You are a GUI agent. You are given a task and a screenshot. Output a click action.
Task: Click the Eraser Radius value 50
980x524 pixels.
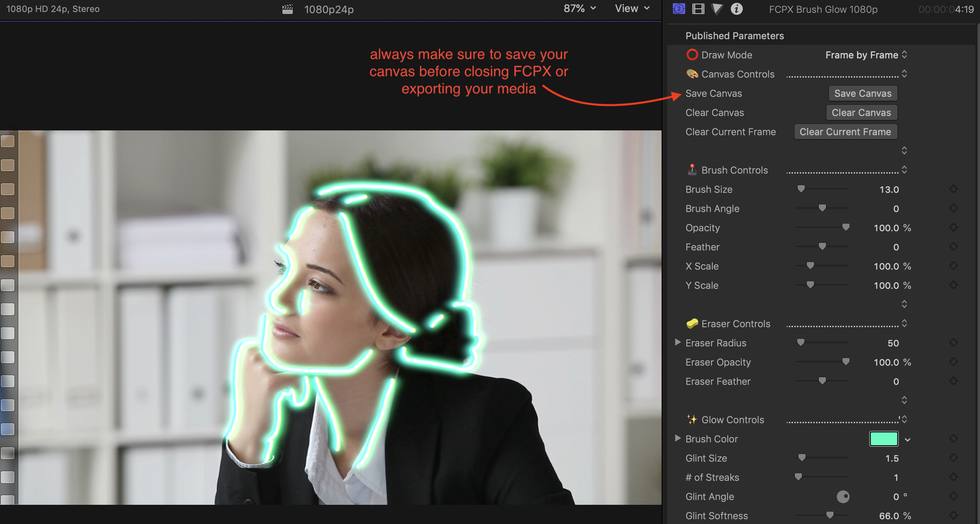click(x=893, y=343)
